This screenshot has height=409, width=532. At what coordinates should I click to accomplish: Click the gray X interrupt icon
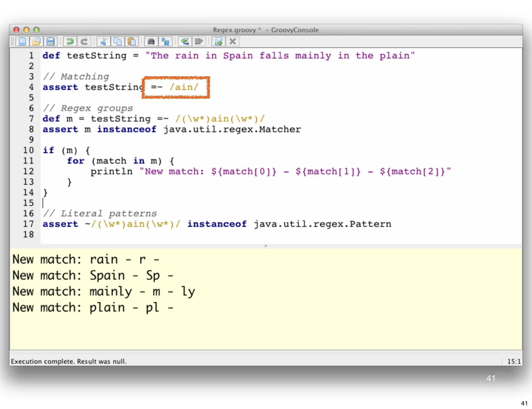[x=233, y=42]
